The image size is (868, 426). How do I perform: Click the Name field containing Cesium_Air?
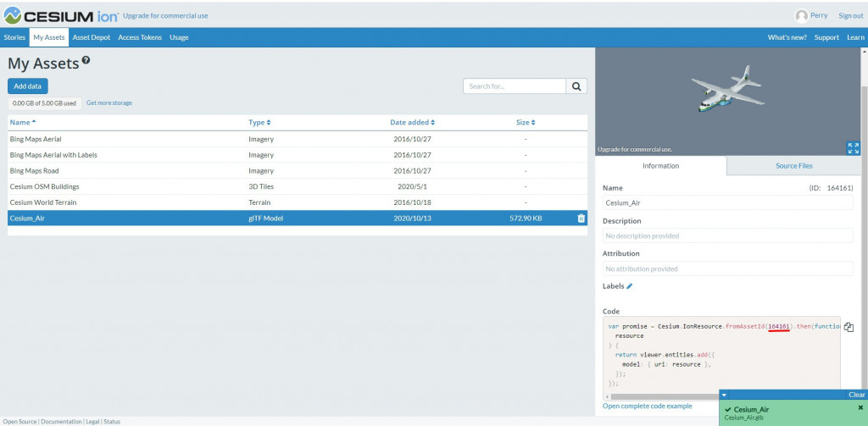click(728, 203)
